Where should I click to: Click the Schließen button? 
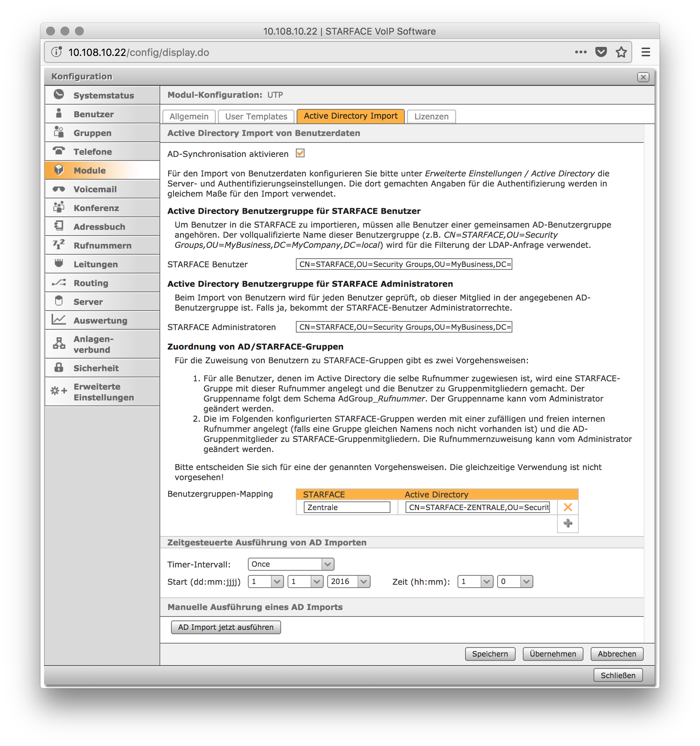pyautogui.click(x=618, y=675)
